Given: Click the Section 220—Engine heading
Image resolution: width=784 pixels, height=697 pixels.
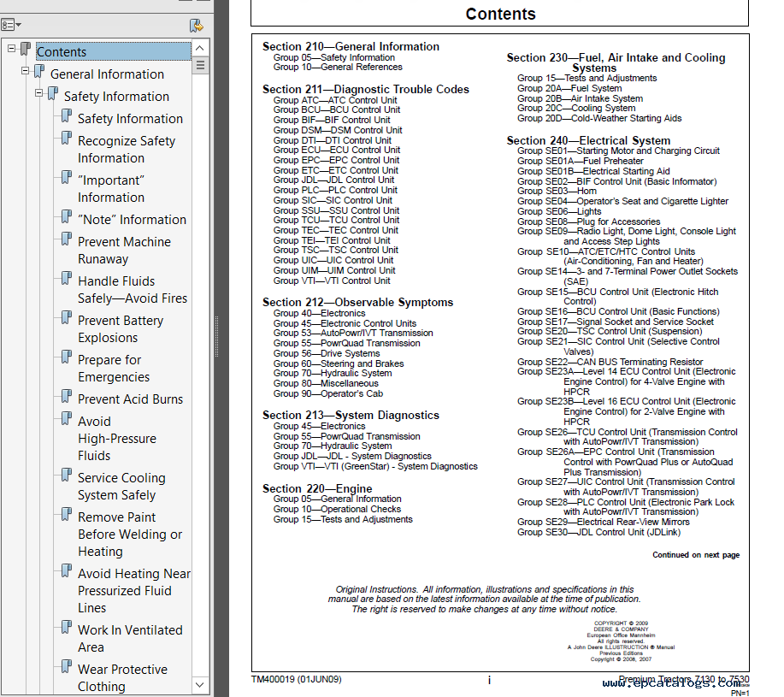Looking at the screenshot, I should [317, 488].
